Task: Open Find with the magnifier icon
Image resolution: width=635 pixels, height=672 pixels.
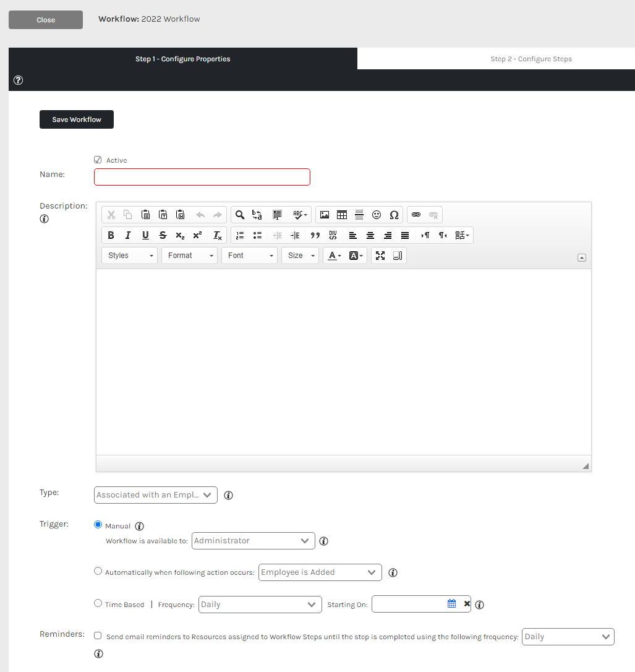Action: pyautogui.click(x=240, y=215)
